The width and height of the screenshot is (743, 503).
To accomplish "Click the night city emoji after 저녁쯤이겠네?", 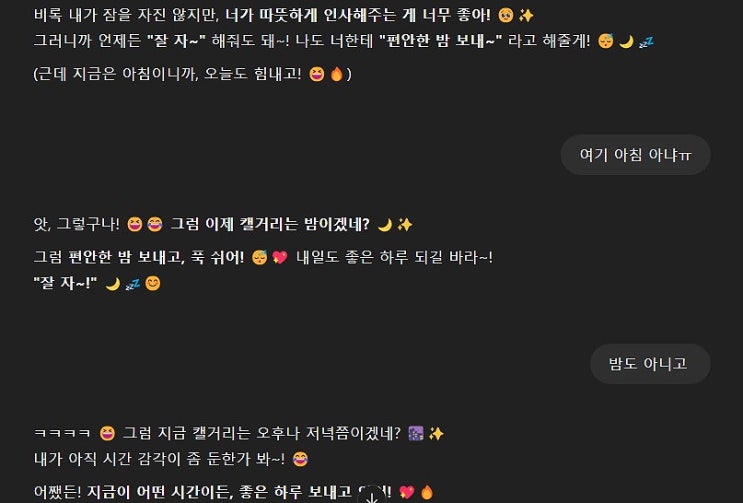I will (416, 433).
